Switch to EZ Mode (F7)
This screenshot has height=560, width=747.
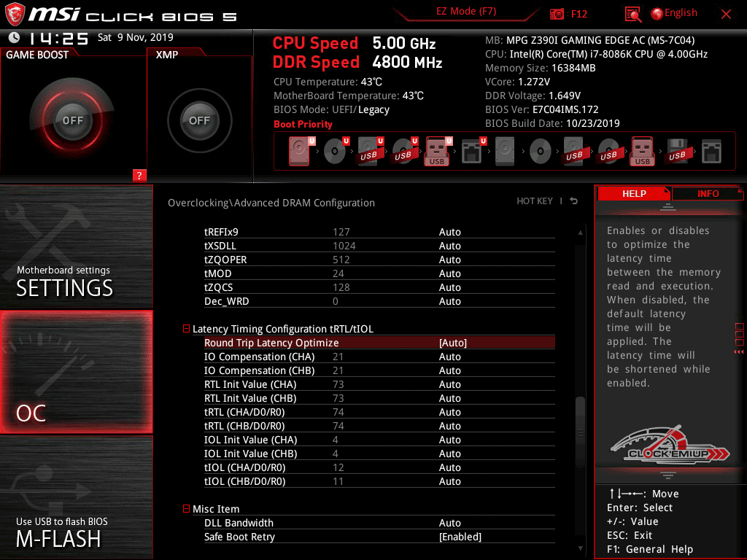coord(466,12)
